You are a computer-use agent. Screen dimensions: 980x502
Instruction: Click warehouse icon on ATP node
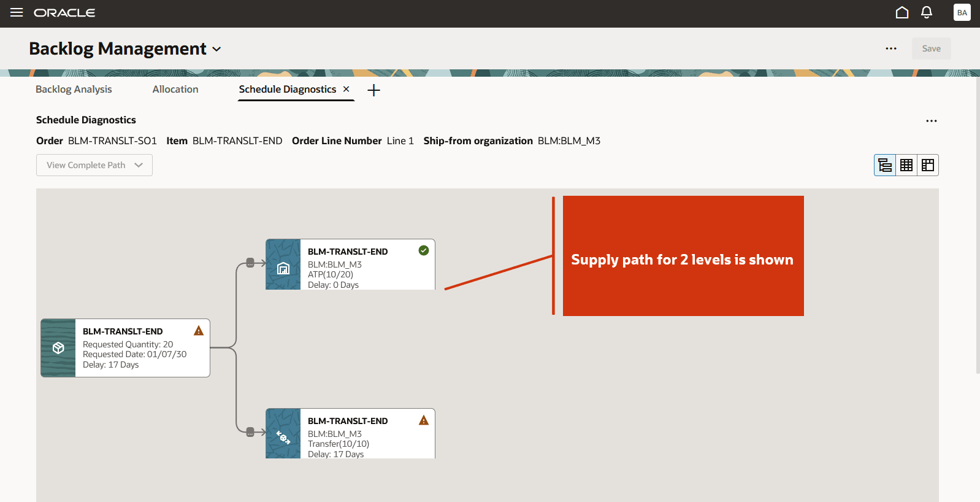point(283,268)
